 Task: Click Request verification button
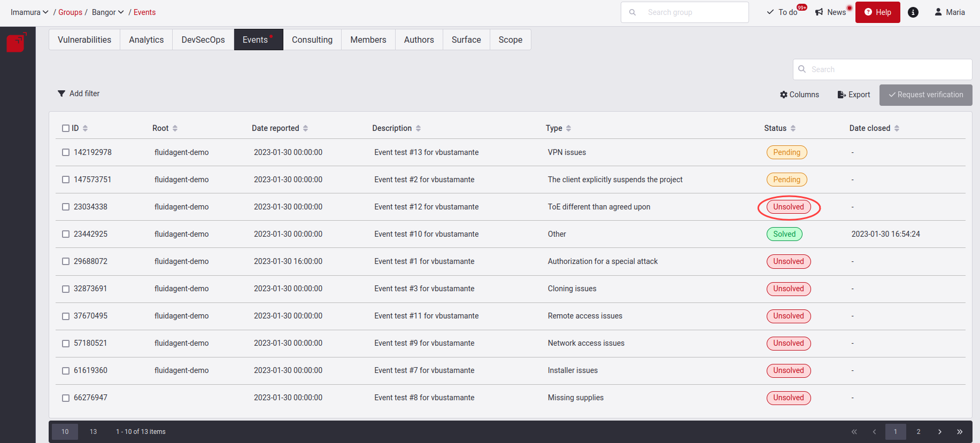(x=926, y=95)
